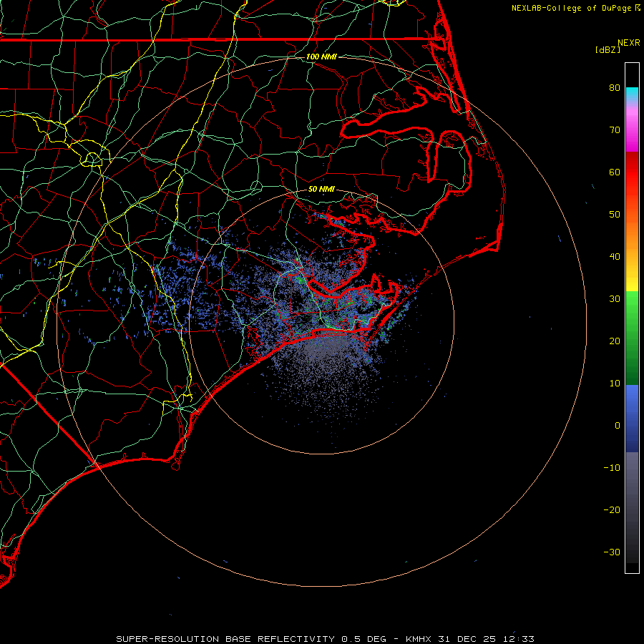The image size is (644, 644).
Task: Click the SUPER-RESOLUTION BASE REFLECTIVITY caption text
Action: coord(225,639)
